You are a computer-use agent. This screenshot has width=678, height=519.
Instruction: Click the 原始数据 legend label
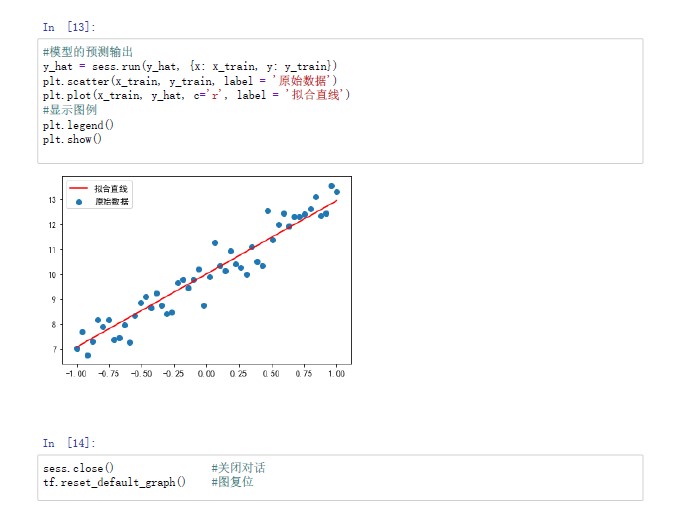coord(112,201)
